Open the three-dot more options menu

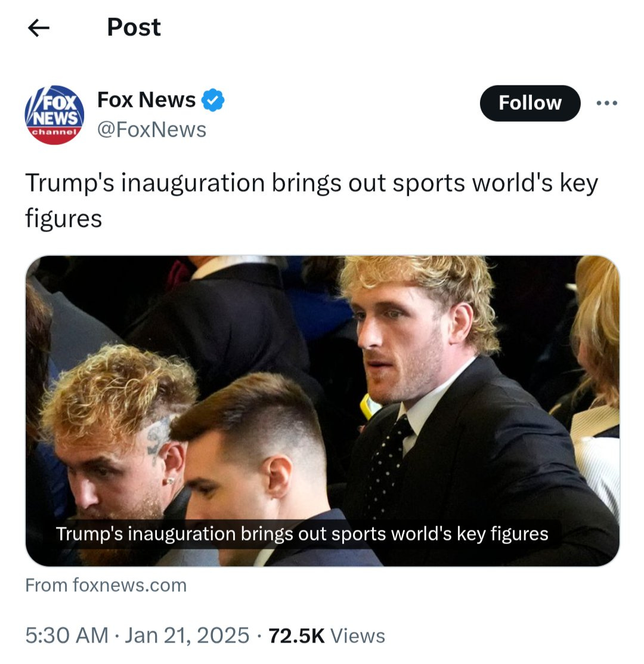click(x=607, y=103)
